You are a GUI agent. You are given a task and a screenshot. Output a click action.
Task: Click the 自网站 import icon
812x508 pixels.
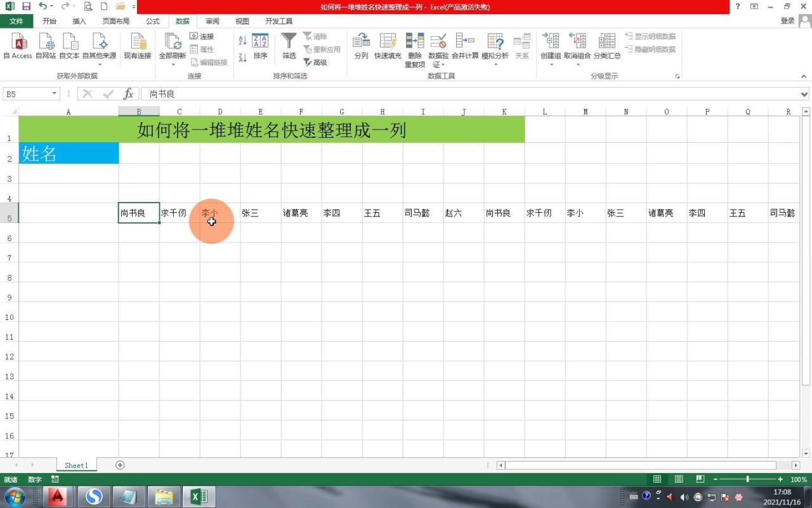coord(46,46)
